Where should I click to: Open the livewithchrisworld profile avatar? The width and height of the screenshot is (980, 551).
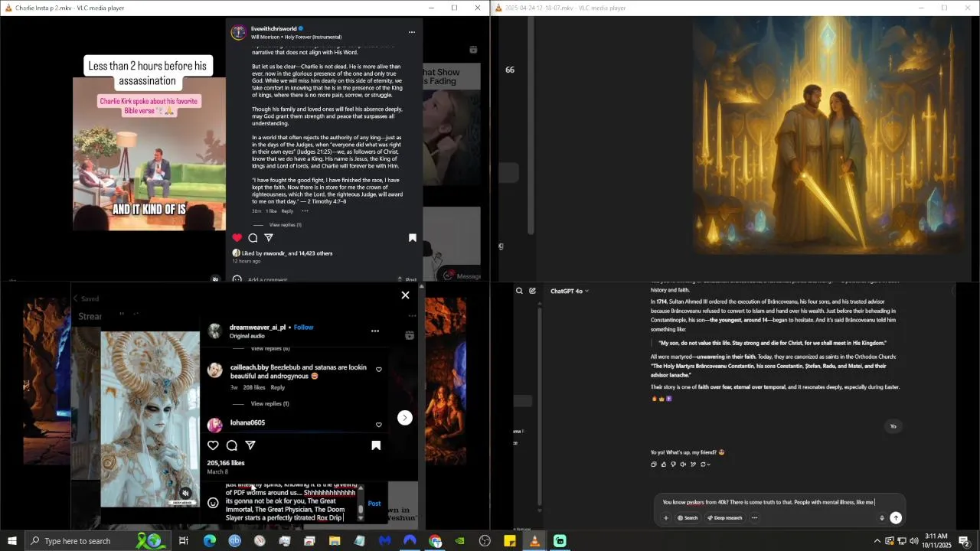(238, 32)
